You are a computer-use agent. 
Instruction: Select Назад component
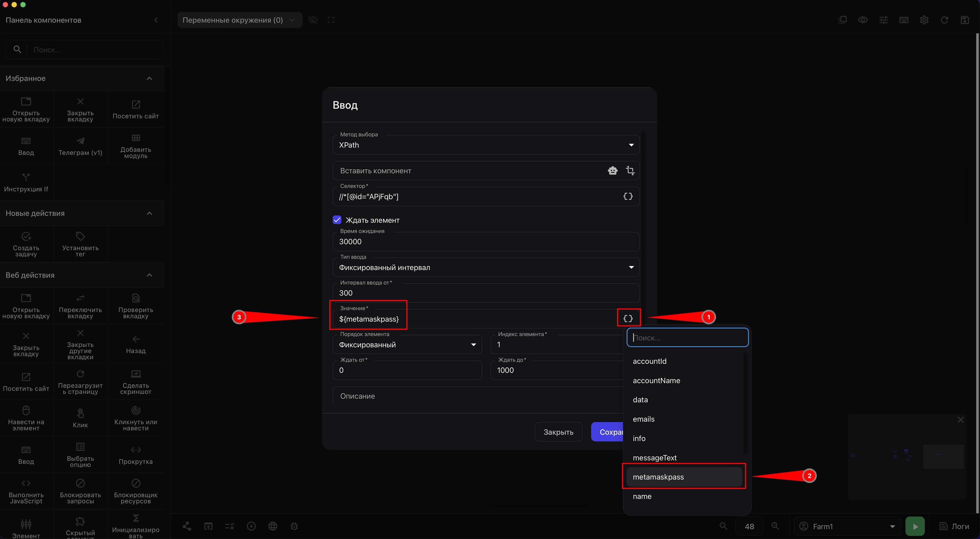tap(136, 344)
